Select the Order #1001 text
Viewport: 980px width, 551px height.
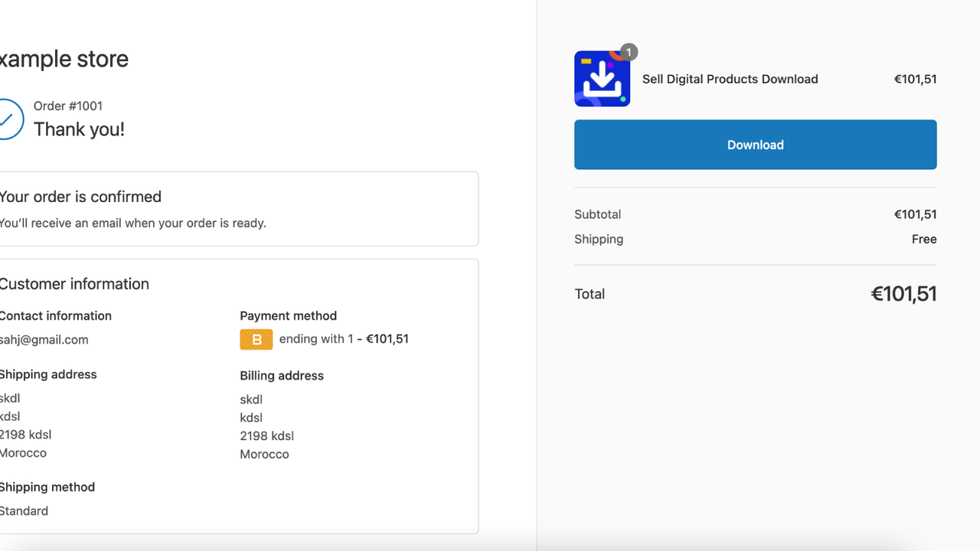68,106
